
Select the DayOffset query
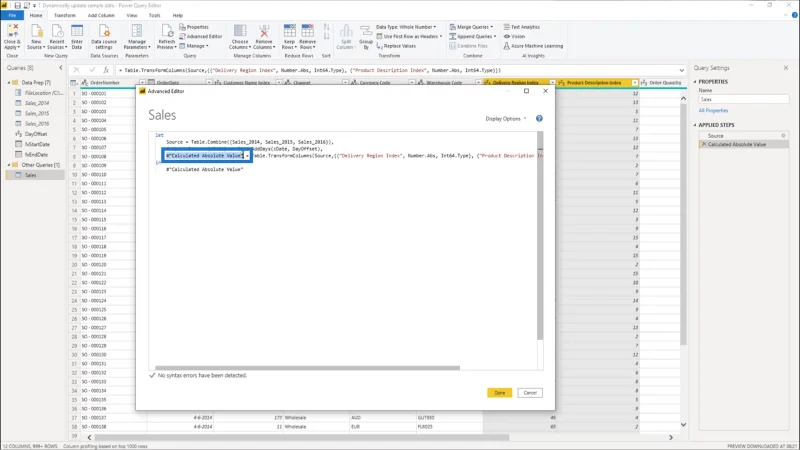pos(36,134)
